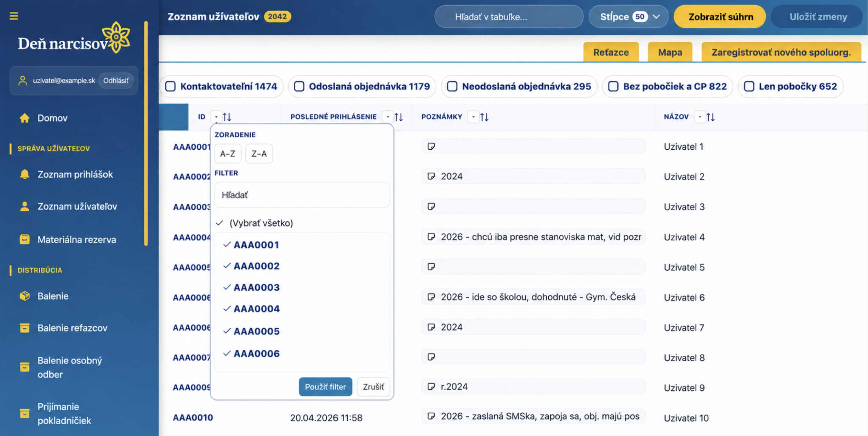This screenshot has width=868, height=436.
Task: Open Posledné prihlásenie filter dropdown arrow
Action: 388,117
